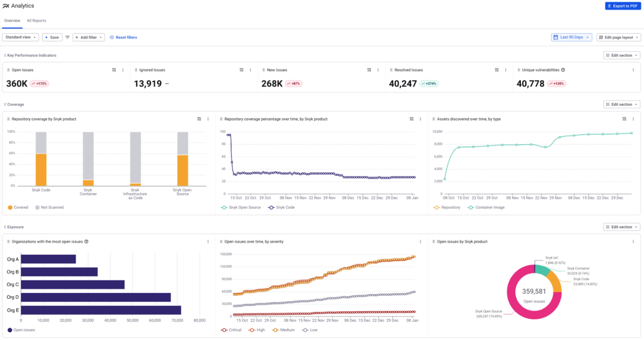Click the 359,581 Open issues donut center
644x340 pixels.
pos(534,295)
